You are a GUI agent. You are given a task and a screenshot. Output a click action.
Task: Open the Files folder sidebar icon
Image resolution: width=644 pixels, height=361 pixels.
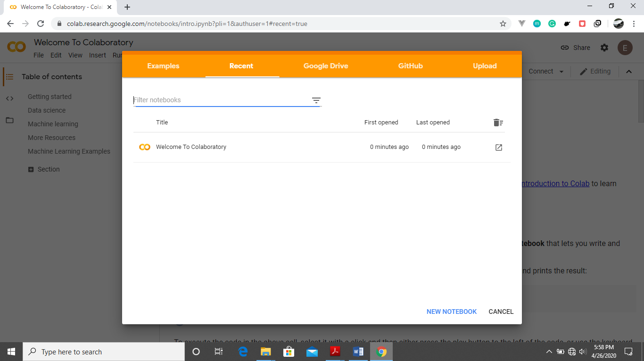pyautogui.click(x=9, y=120)
